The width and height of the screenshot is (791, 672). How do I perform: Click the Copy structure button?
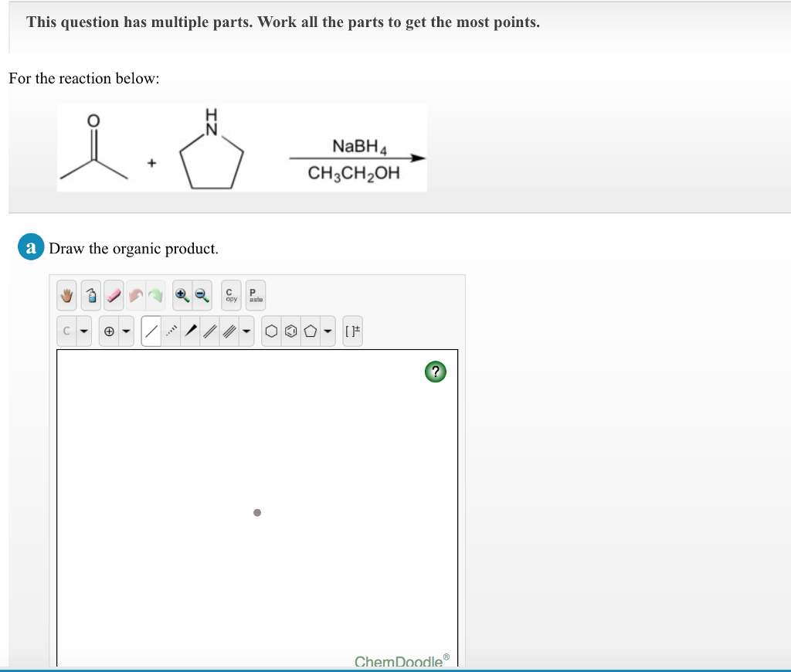point(230,294)
